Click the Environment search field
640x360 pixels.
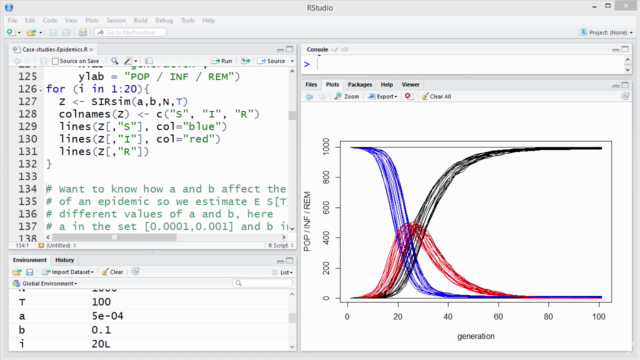(x=263, y=283)
